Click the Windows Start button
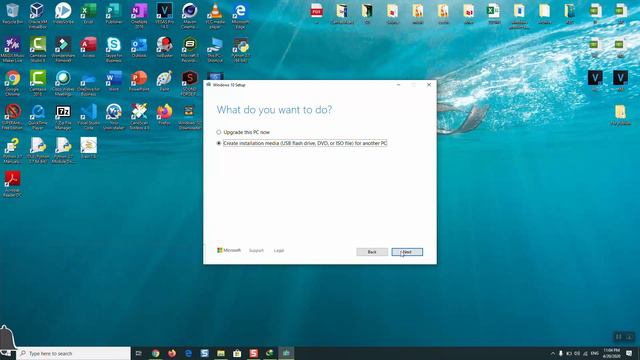 click(x=7, y=353)
